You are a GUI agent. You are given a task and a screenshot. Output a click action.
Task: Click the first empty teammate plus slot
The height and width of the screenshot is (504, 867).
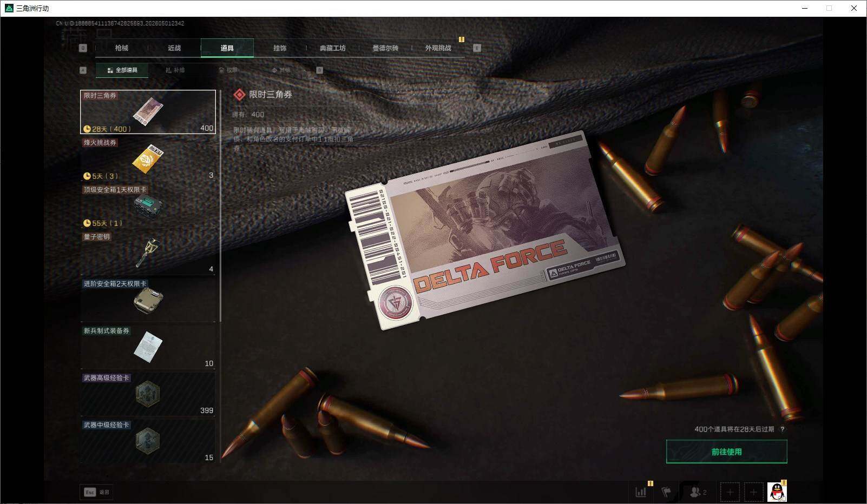coord(730,492)
